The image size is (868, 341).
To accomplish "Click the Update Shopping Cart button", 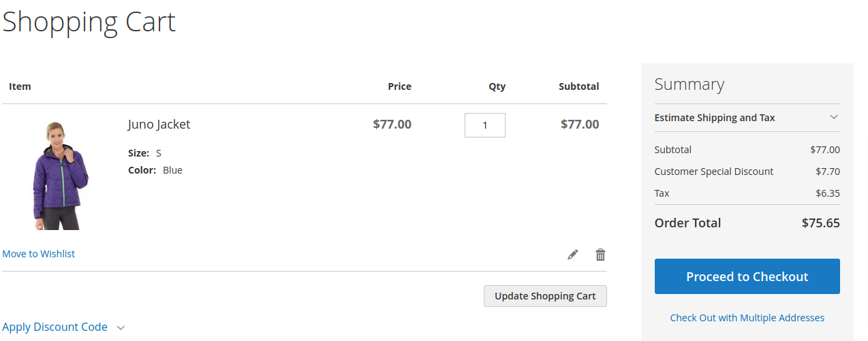I will (545, 296).
